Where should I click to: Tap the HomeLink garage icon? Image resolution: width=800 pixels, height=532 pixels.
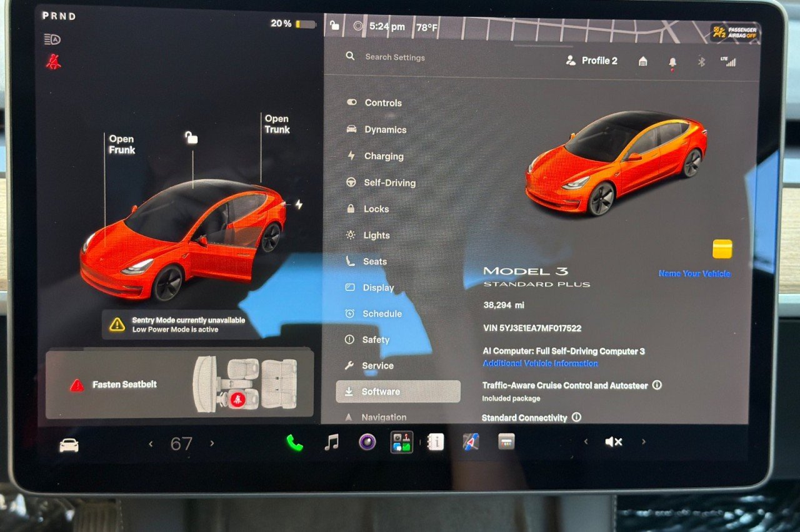[642, 61]
